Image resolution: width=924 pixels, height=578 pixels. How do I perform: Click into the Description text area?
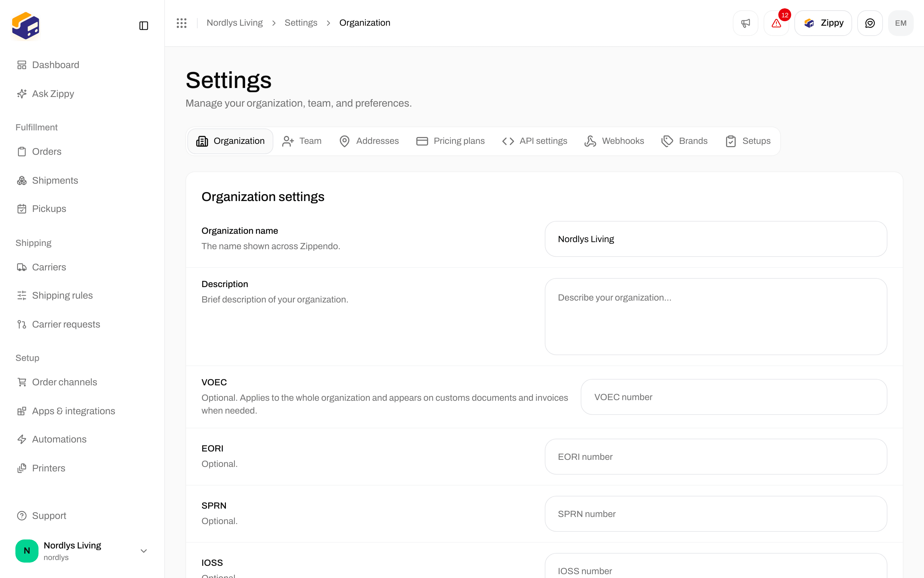point(716,317)
